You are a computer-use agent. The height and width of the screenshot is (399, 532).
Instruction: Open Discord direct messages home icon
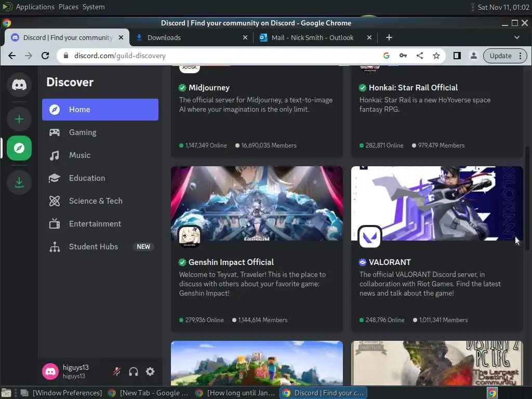[x=19, y=85]
